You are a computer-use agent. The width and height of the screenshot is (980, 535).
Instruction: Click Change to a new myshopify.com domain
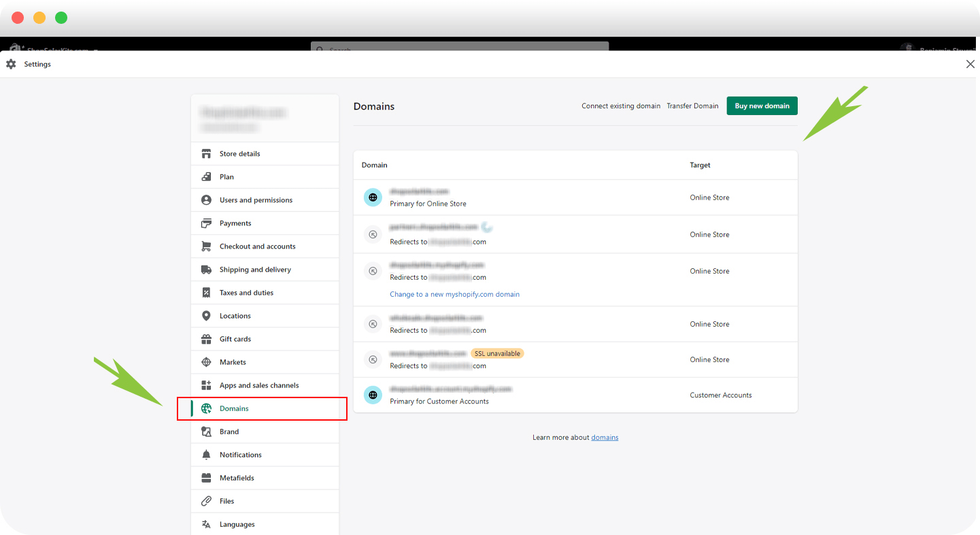pyautogui.click(x=454, y=294)
